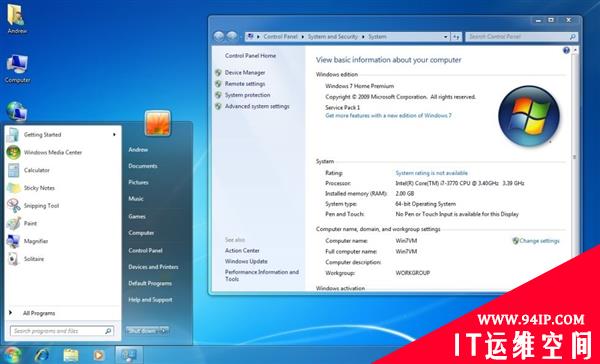Click System rating is not available link
600x364 pixels.
pos(432,173)
